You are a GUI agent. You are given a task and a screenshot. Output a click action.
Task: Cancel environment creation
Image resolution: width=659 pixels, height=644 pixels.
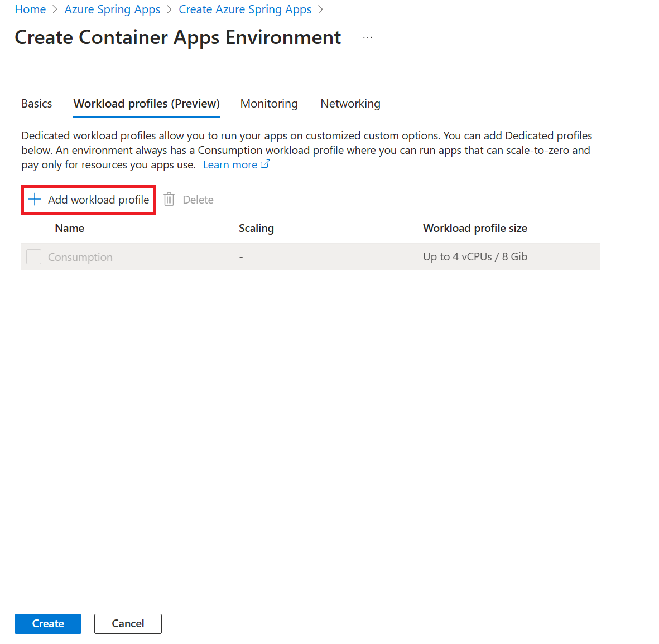click(128, 624)
